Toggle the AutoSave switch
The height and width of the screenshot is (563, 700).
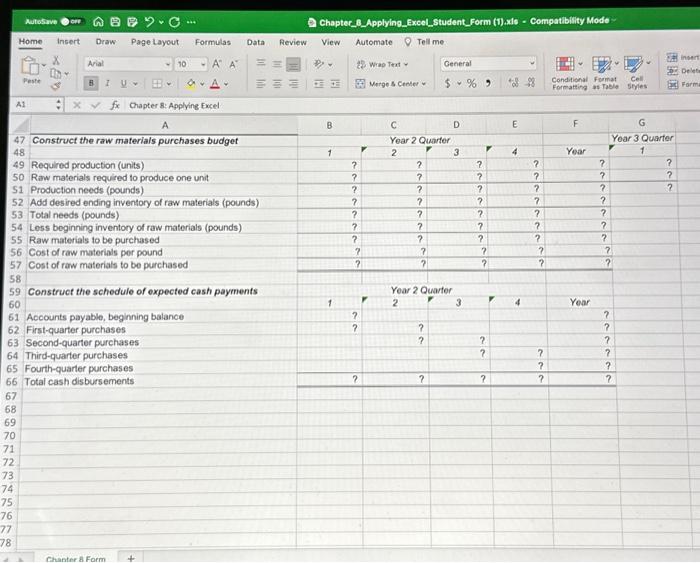tap(71, 21)
